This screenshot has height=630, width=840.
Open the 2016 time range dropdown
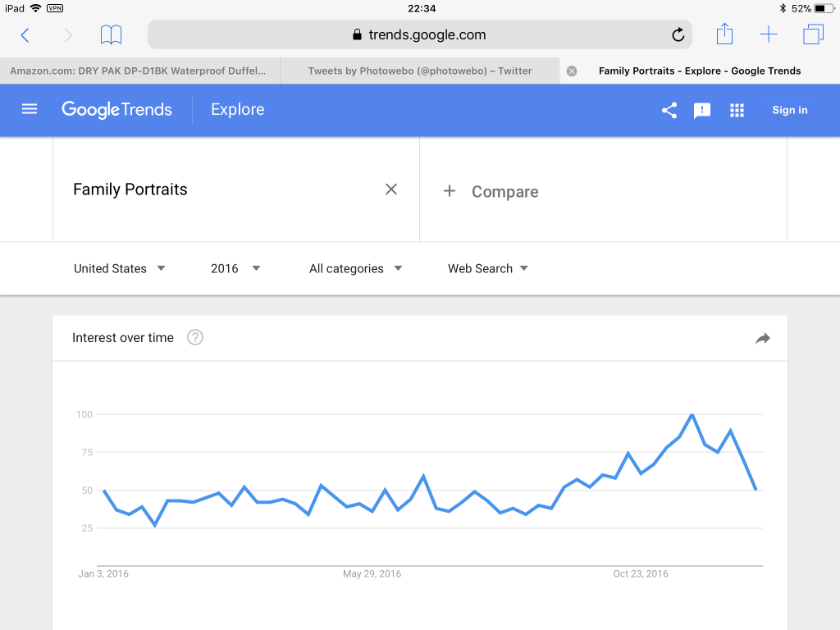pyautogui.click(x=235, y=268)
